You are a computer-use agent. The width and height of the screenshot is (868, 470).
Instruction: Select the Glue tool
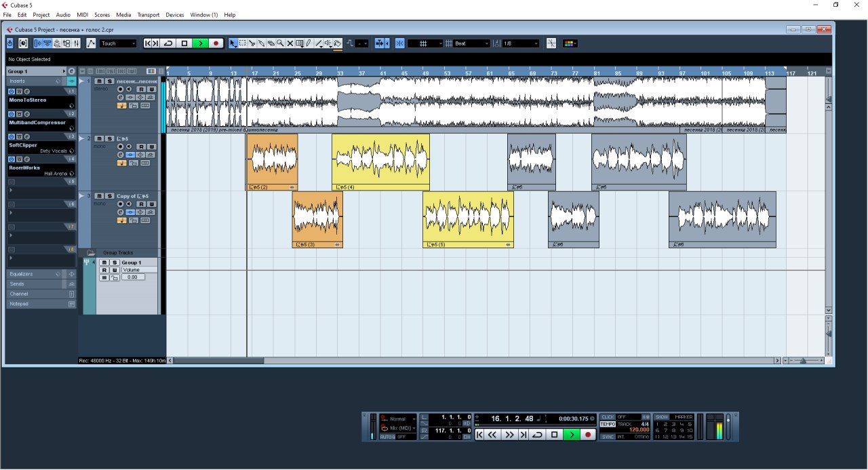point(261,43)
